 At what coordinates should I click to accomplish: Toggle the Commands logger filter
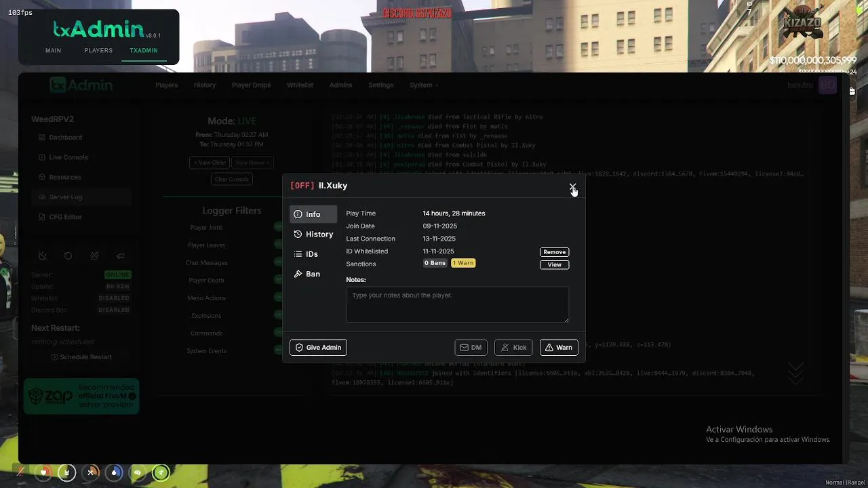point(278,333)
